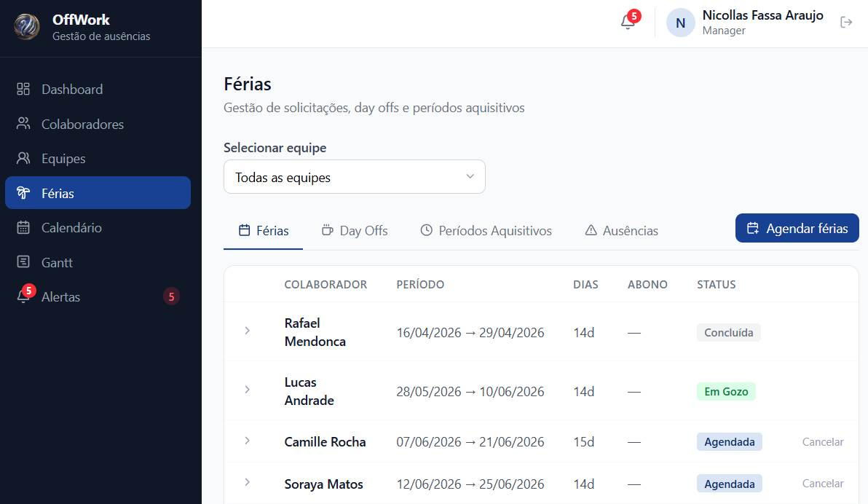The image size is (868, 504).
Task: Open the Selecionar equipe dropdown
Action: [x=355, y=177]
